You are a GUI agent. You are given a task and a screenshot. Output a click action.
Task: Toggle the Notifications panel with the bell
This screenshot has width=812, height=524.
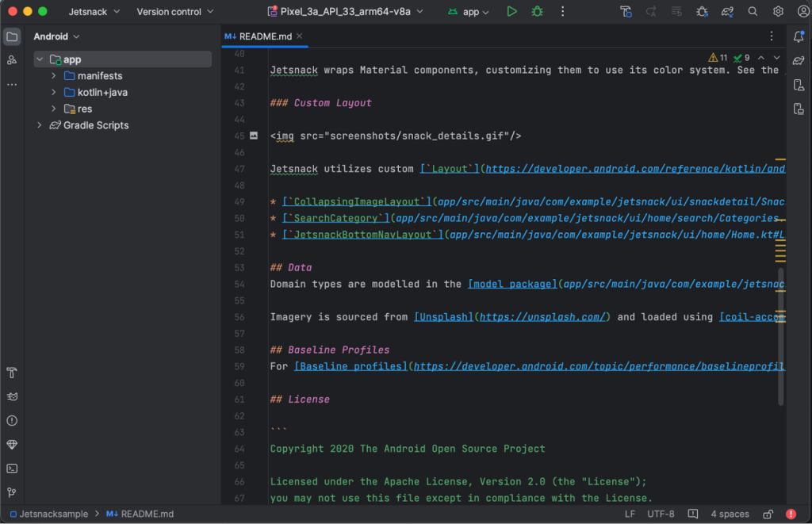coord(799,36)
